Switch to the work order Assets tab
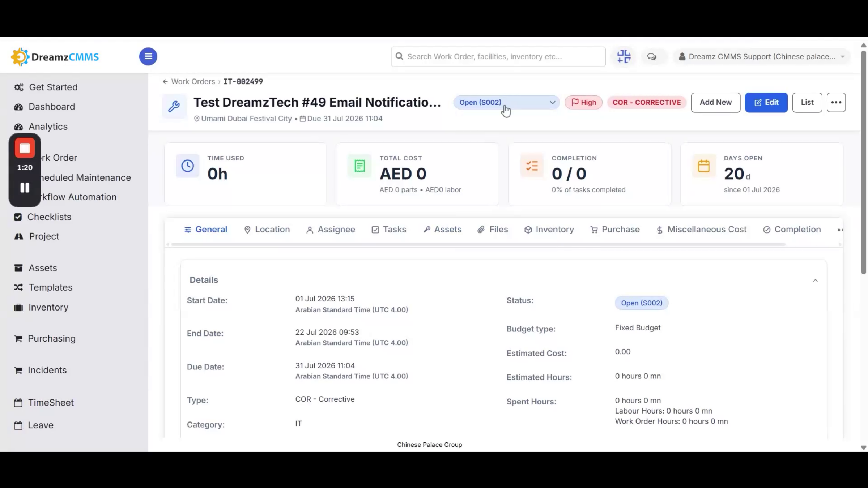This screenshot has height=488, width=868. (x=442, y=230)
